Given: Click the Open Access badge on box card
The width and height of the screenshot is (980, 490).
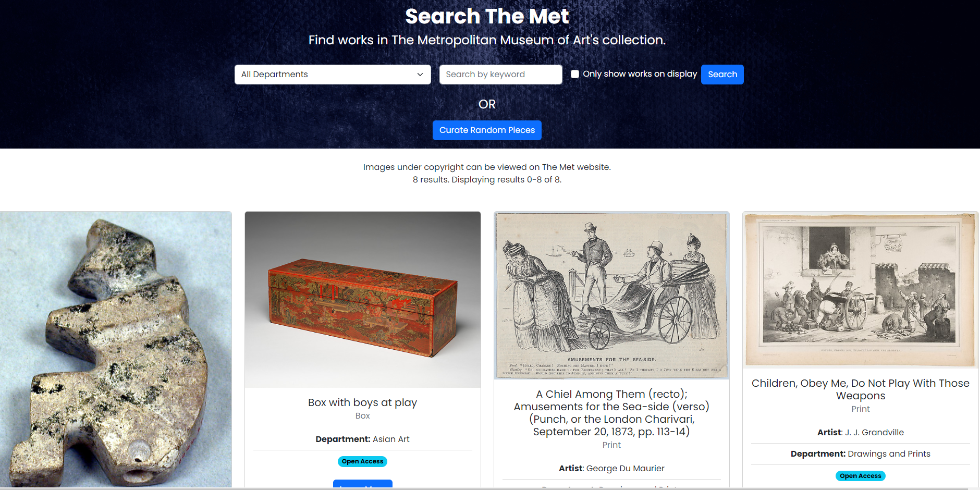Looking at the screenshot, I should coord(362,461).
